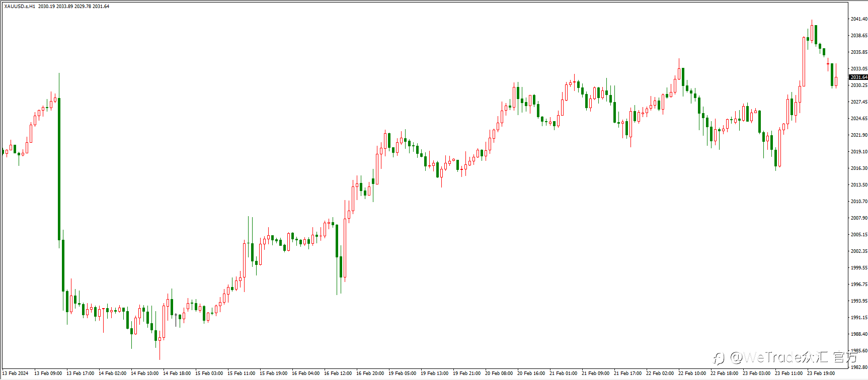Click the 23 Feb 03:00 time label
Image resolution: width=868 pixels, height=380 pixels.
pyautogui.click(x=757, y=373)
